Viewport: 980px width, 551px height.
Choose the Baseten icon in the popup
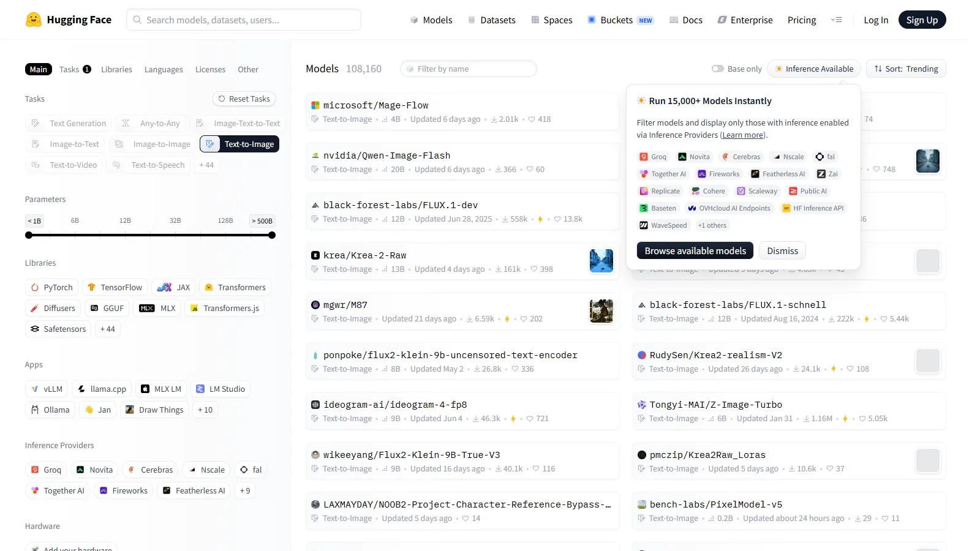coord(644,208)
